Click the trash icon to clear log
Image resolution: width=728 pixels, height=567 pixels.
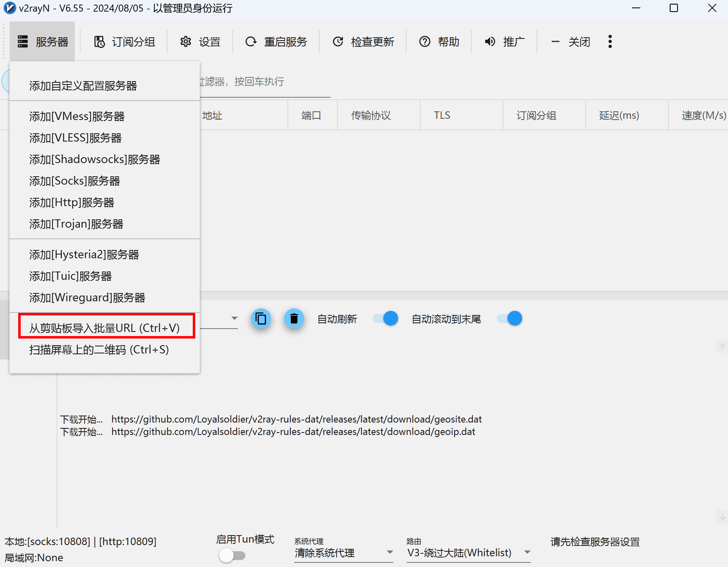point(294,319)
